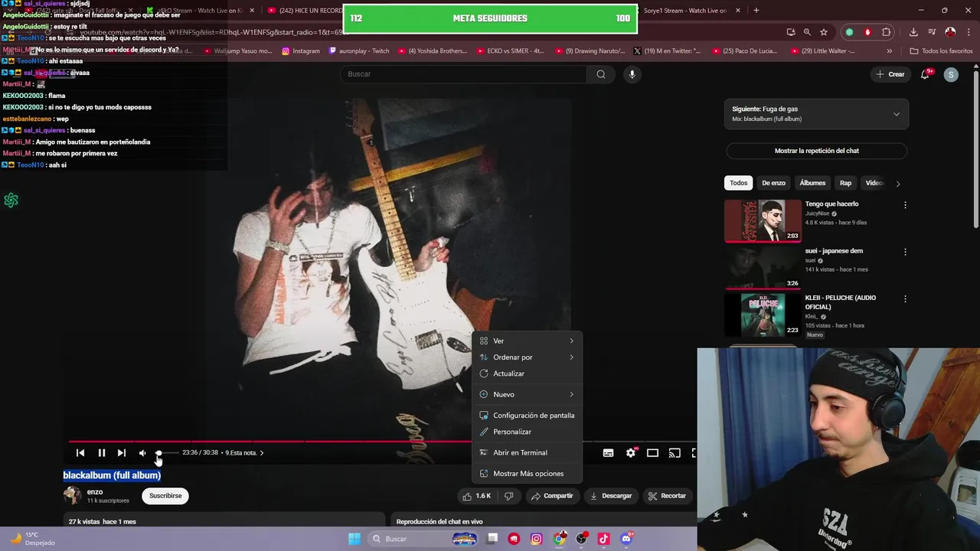Adjust the volume slider handle
Screen dimensions: 980x551
click(x=158, y=453)
